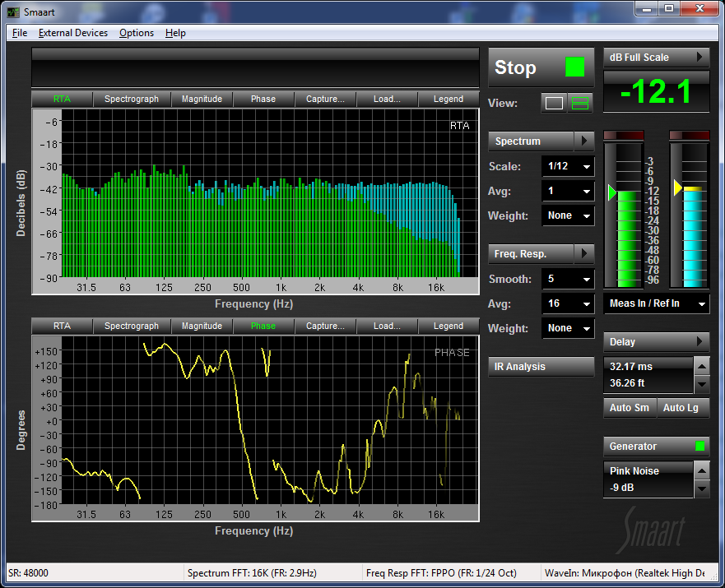
Task: Click the arrow on the Delay header
Action: [699, 342]
